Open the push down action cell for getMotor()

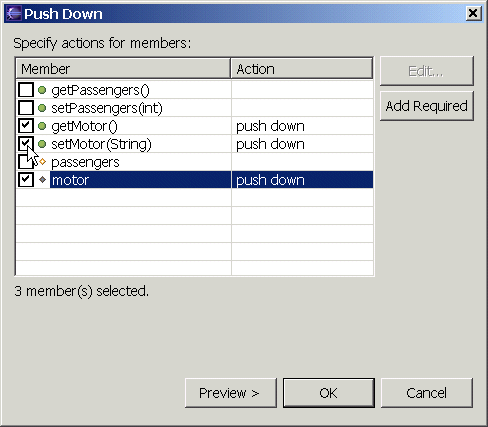click(302, 126)
